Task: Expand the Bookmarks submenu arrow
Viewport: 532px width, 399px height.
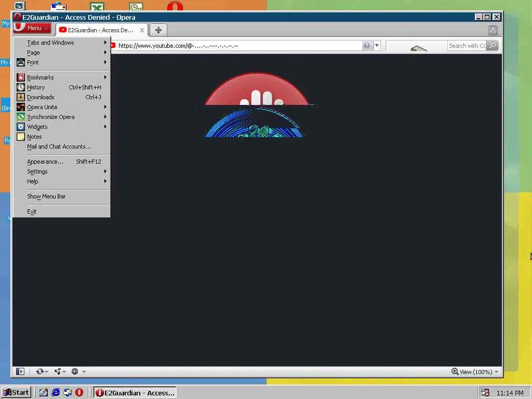Action: click(x=105, y=77)
